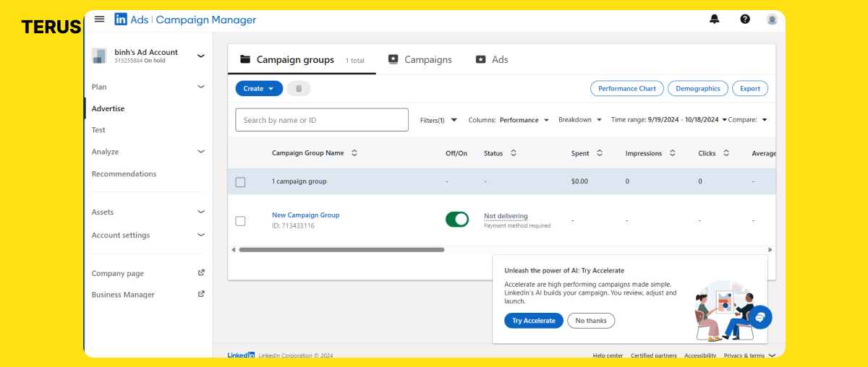
Task: Open the Breakdown dropdown
Action: pos(580,120)
